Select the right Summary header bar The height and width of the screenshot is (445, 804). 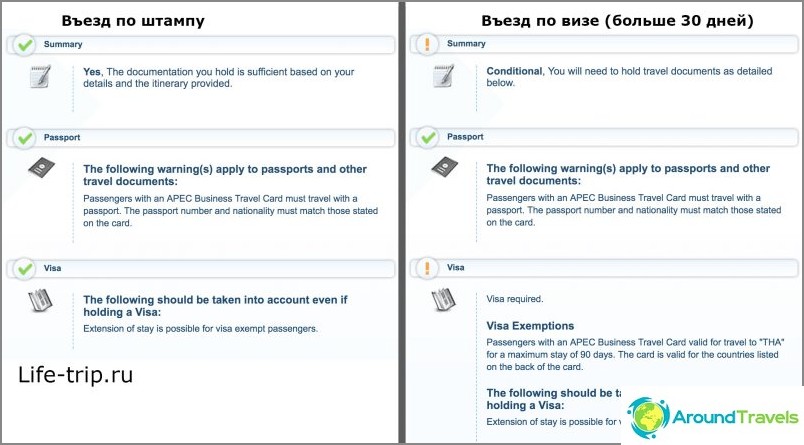point(604,44)
